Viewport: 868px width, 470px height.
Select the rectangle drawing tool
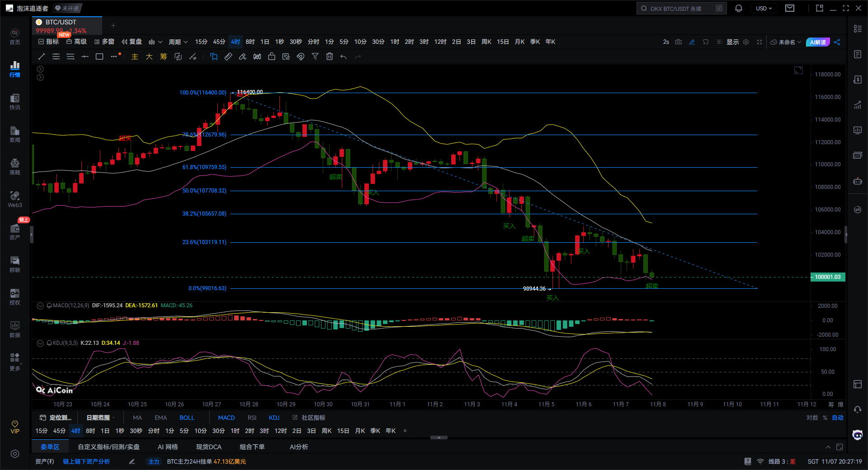[99, 56]
